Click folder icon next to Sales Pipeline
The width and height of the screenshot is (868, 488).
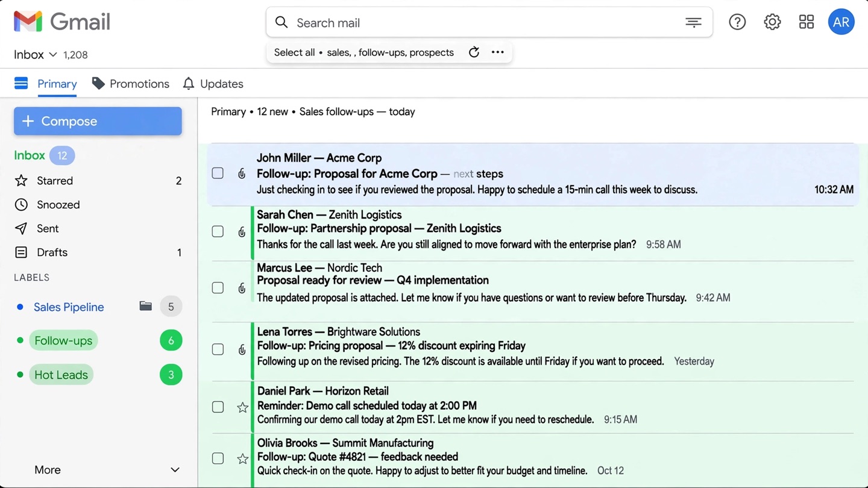pyautogui.click(x=145, y=306)
